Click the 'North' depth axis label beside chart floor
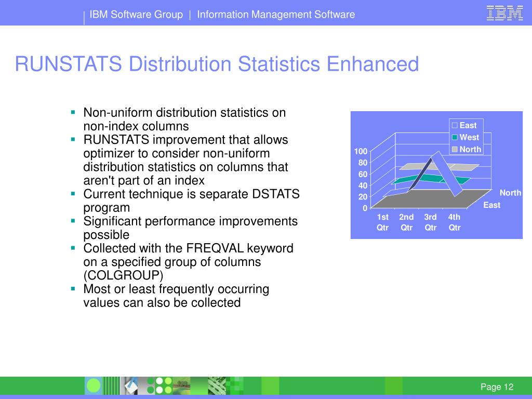 click(510, 193)
